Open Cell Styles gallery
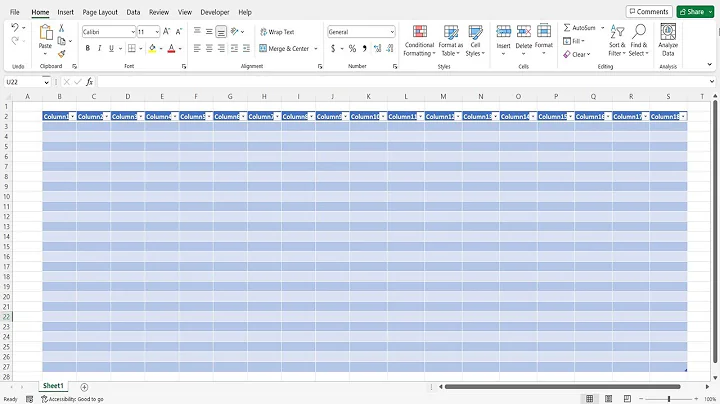The height and width of the screenshot is (404, 720). pyautogui.click(x=475, y=41)
